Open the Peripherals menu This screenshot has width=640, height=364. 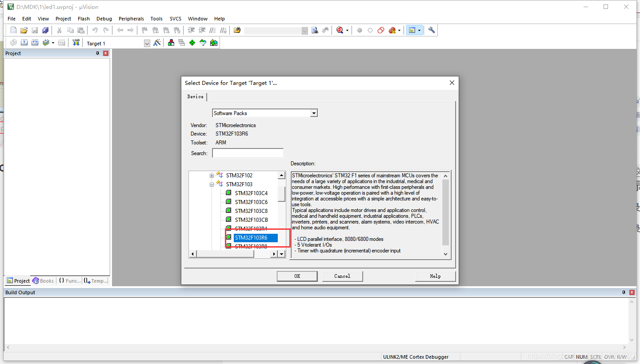click(131, 19)
